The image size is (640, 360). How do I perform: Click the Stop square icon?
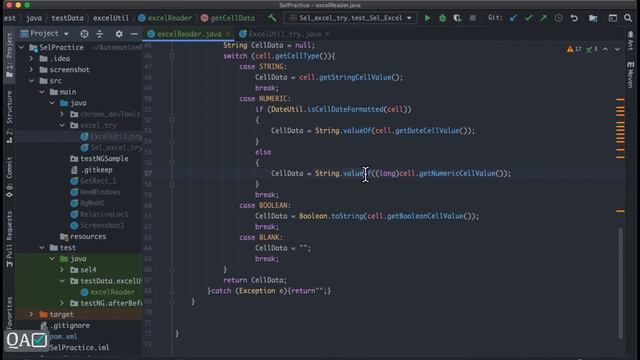coord(473,18)
